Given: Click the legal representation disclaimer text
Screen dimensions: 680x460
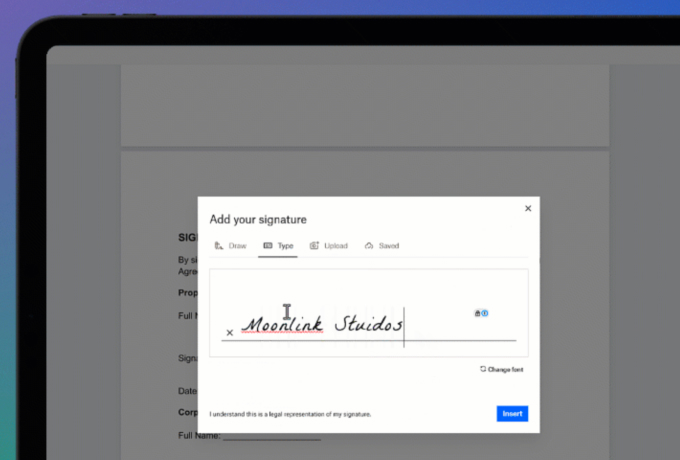Looking at the screenshot, I should pyautogui.click(x=290, y=414).
